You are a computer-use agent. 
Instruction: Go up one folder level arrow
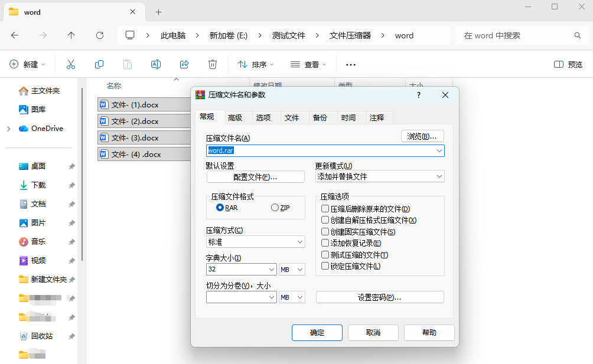click(71, 35)
